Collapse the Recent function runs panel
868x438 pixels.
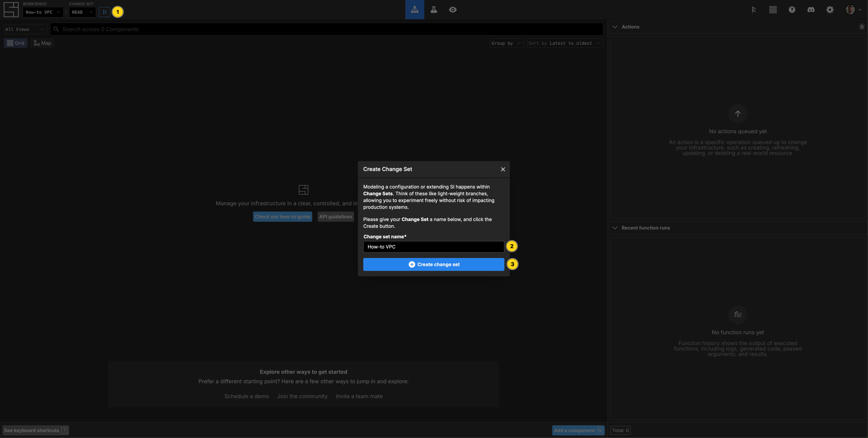[615, 228]
